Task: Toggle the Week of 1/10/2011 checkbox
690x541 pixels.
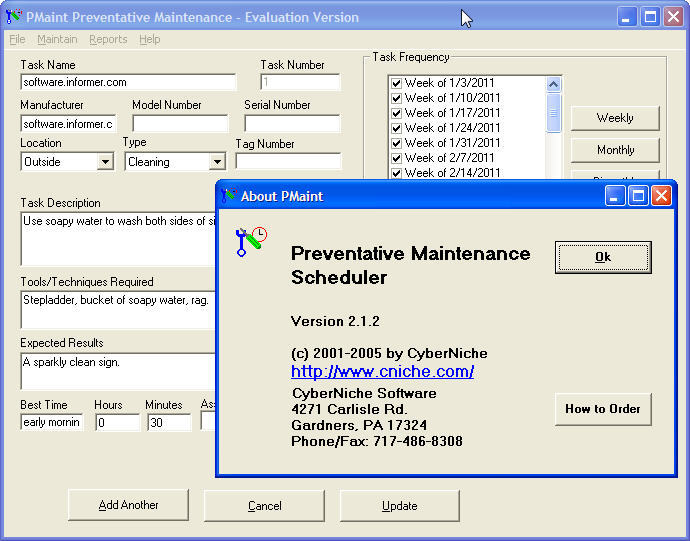Action: tap(396, 98)
